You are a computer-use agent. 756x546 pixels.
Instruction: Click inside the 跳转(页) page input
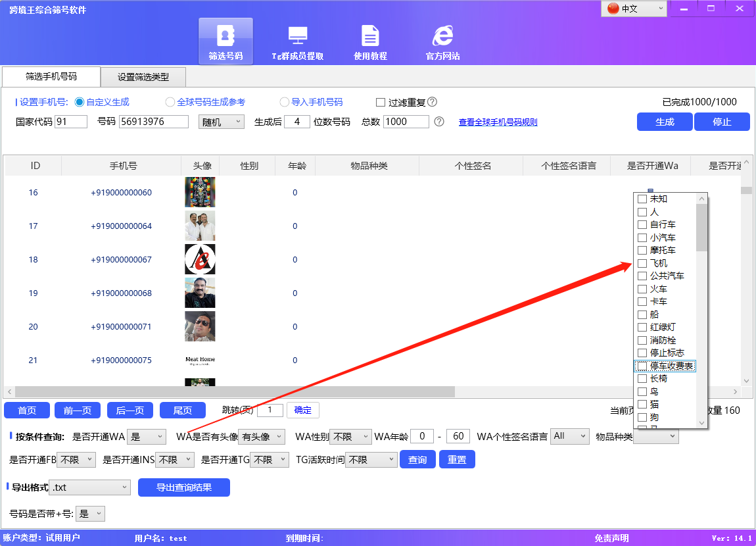(270, 409)
